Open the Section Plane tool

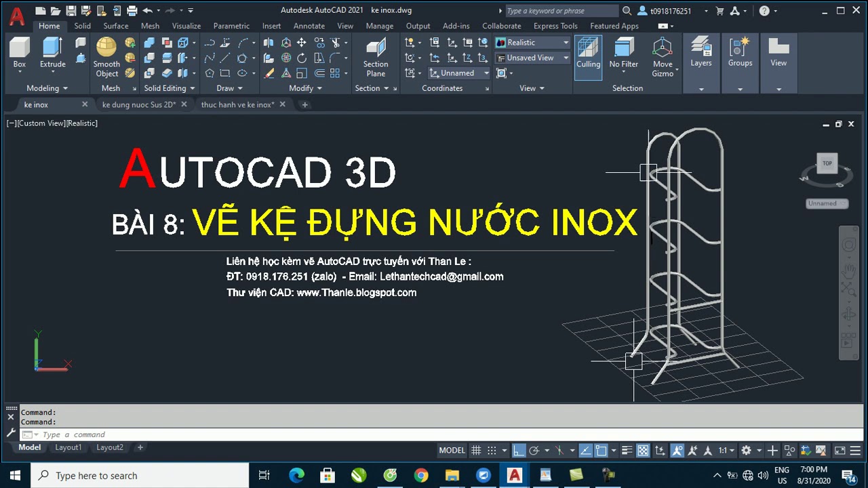tap(376, 57)
